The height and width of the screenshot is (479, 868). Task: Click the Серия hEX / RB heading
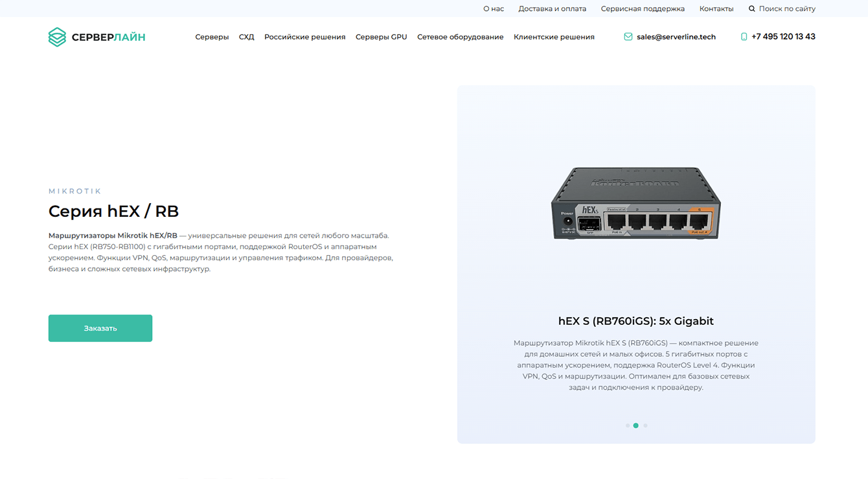pos(113,211)
